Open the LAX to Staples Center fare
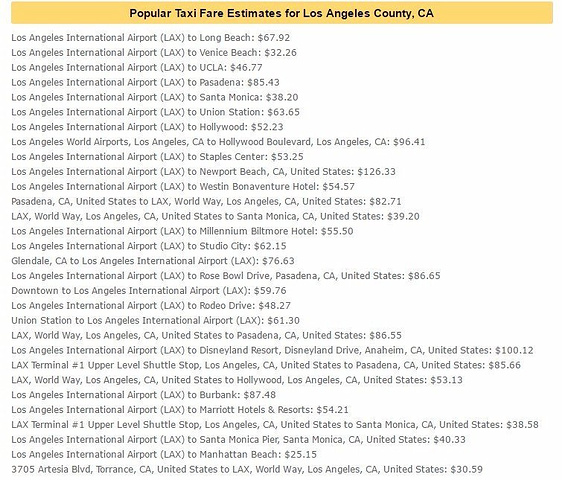 pos(157,157)
